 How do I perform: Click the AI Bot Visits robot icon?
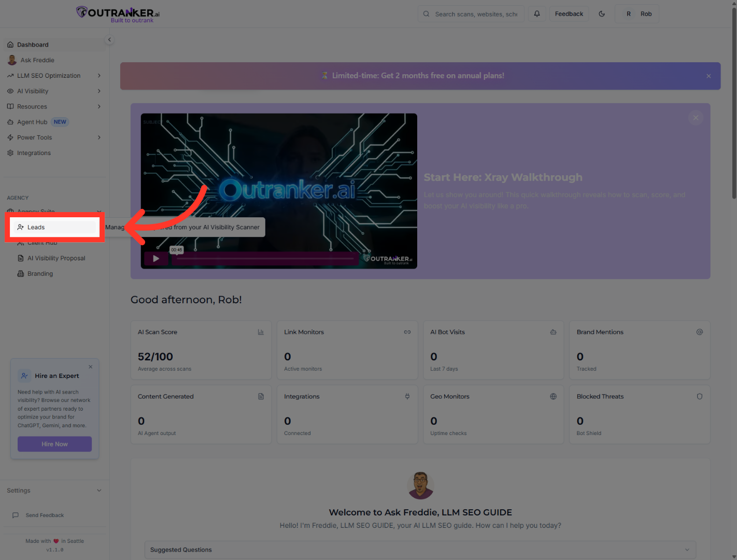[554, 332]
